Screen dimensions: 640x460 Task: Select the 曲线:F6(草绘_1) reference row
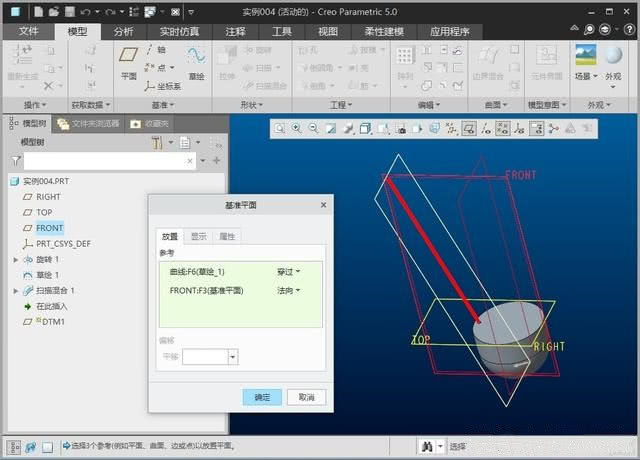coord(240,272)
